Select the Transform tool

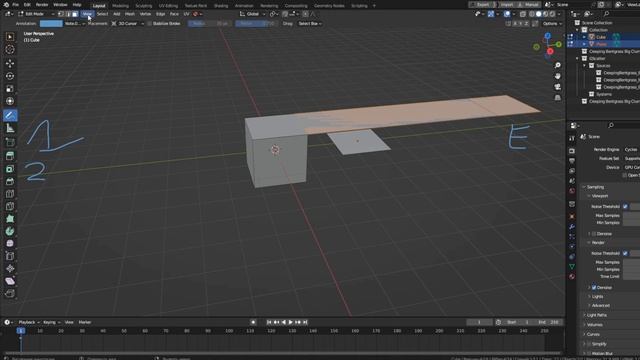pyautogui.click(x=10, y=101)
